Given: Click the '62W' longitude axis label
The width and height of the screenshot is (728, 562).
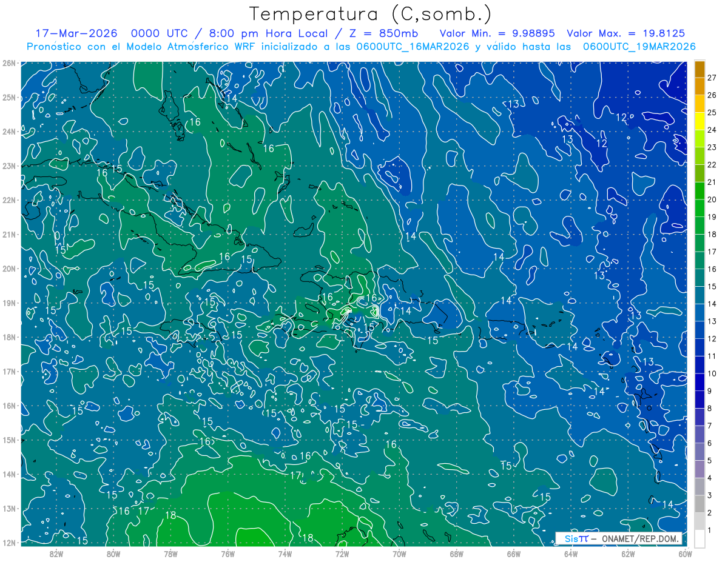Looking at the screenshot, I should (x=627, y=554).
